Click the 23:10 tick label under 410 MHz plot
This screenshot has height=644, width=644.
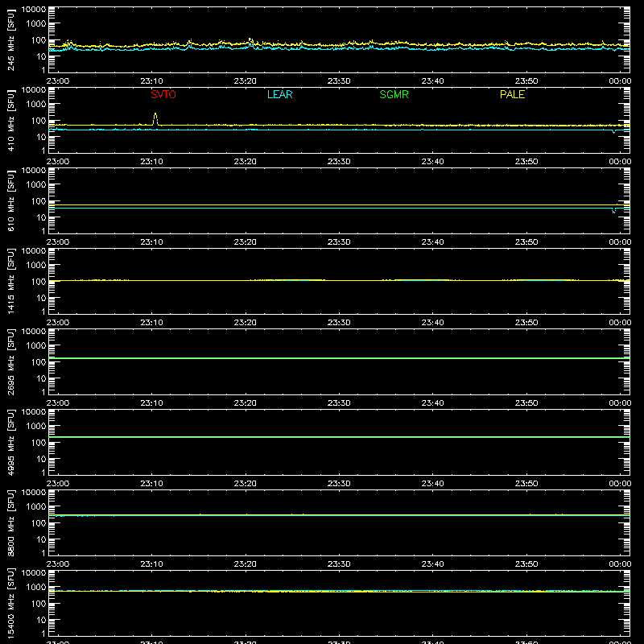(151, 162)
